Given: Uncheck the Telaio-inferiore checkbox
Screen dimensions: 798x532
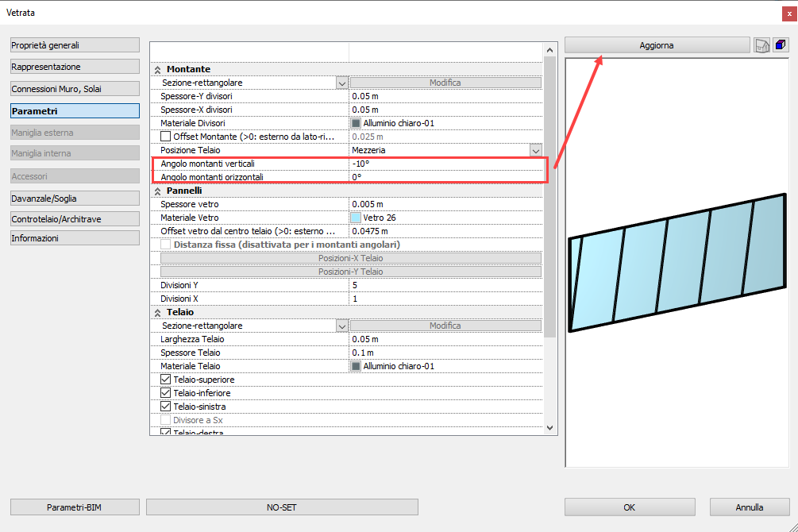Looking at the screenshot, I should tap(165, 393).
